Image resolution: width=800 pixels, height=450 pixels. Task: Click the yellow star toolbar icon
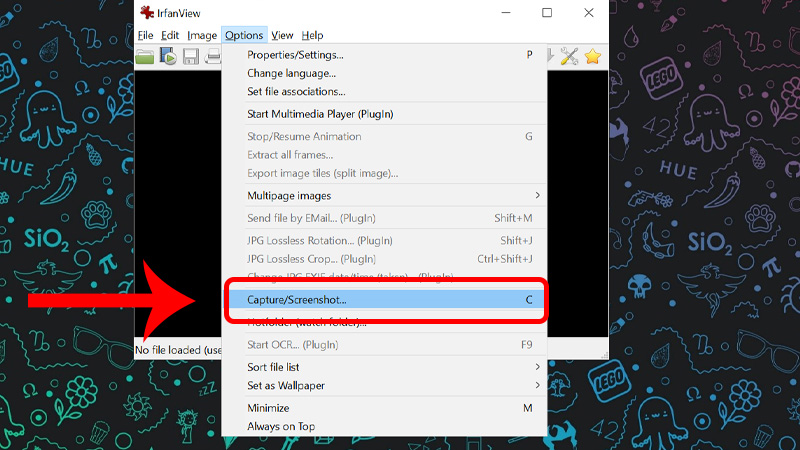[592, 56]
